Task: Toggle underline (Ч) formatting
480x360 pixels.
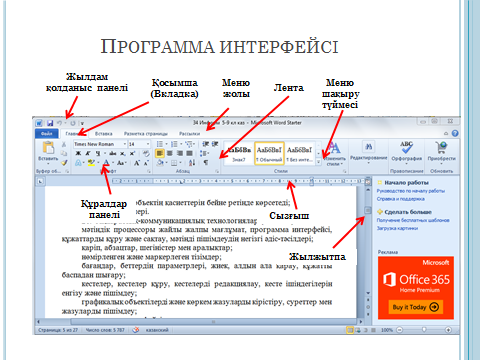Action: (x=98, y=153)
